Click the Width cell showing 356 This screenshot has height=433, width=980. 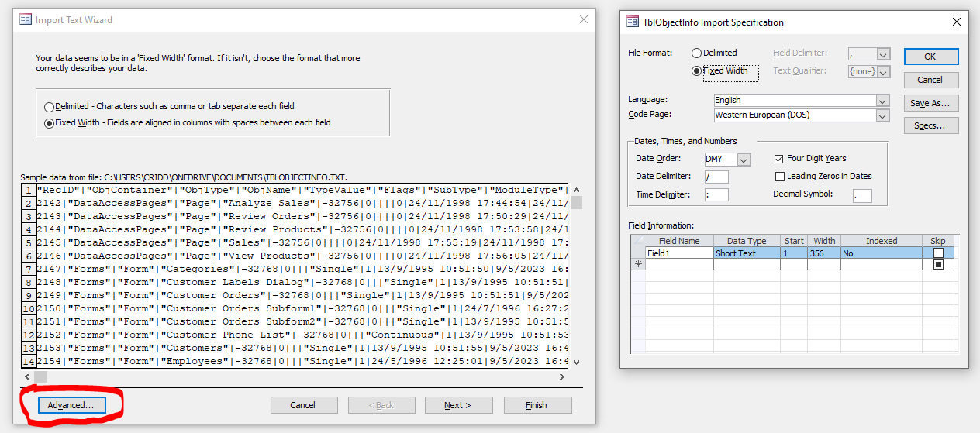824,253
